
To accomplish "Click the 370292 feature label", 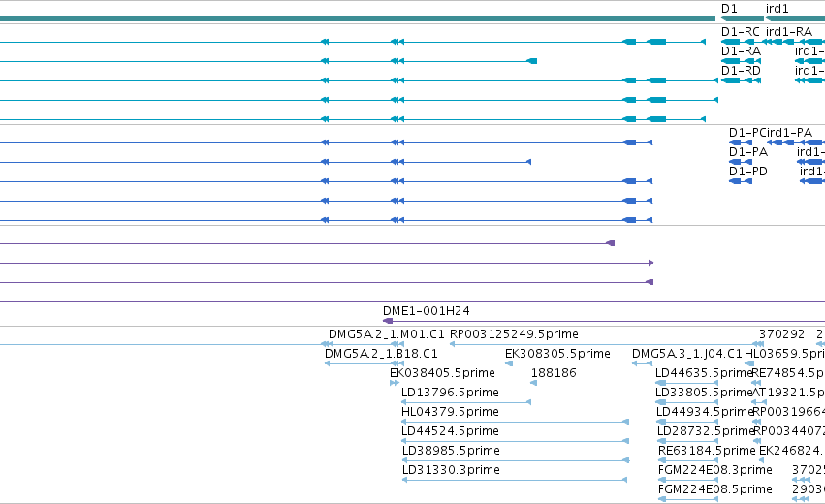I will pos(781,334).
